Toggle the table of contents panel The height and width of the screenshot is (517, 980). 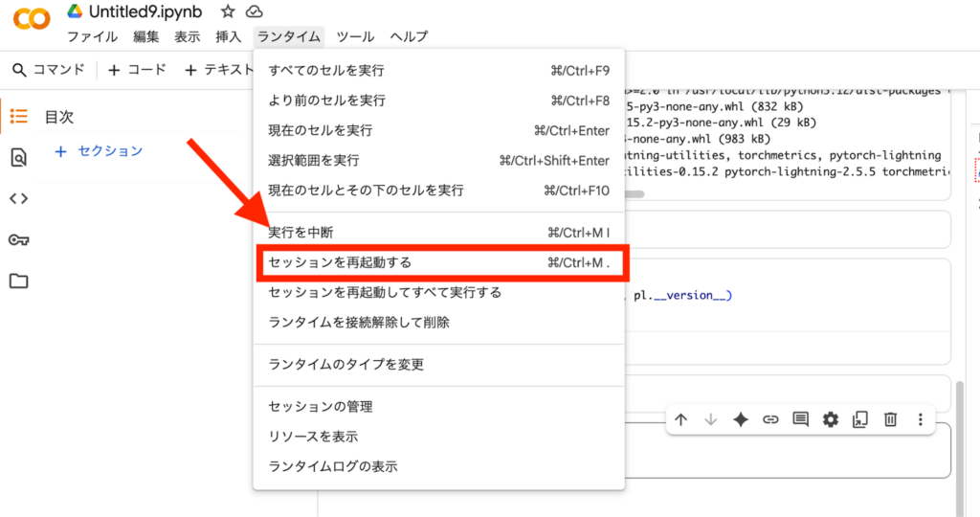(x=18, y=117)
